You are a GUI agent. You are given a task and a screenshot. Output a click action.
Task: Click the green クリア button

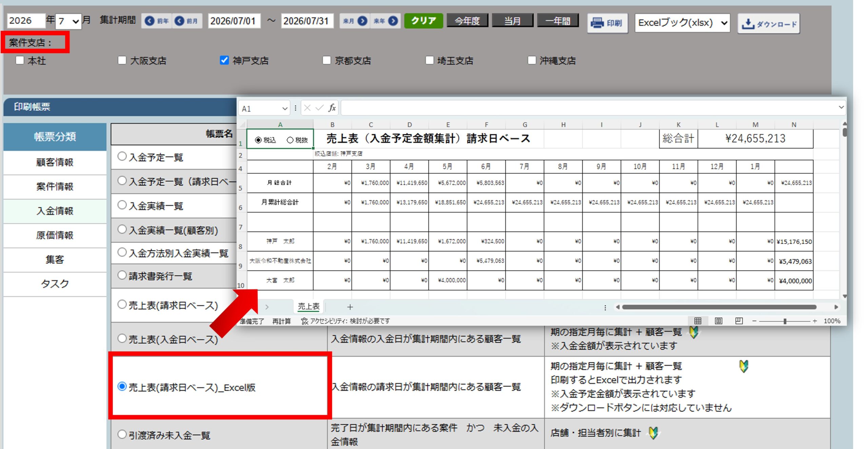pos(423,21)
